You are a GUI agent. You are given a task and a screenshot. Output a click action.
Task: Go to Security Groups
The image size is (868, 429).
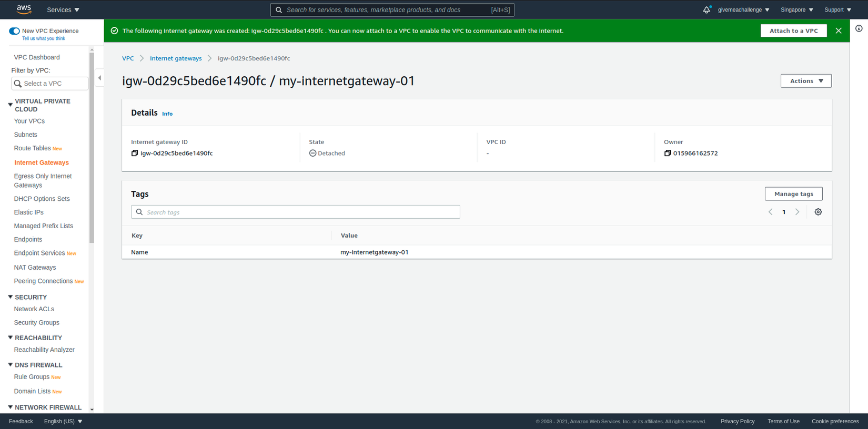(x=37, y=323)
